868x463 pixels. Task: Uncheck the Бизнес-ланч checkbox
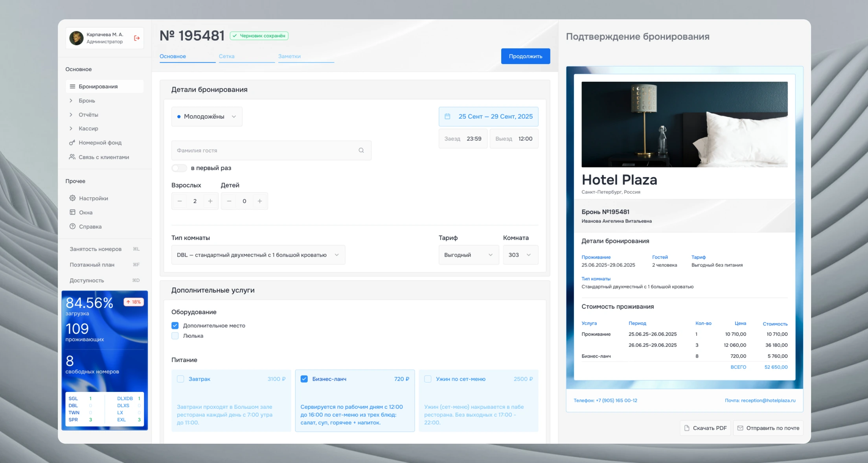click(x=304, y=379)
